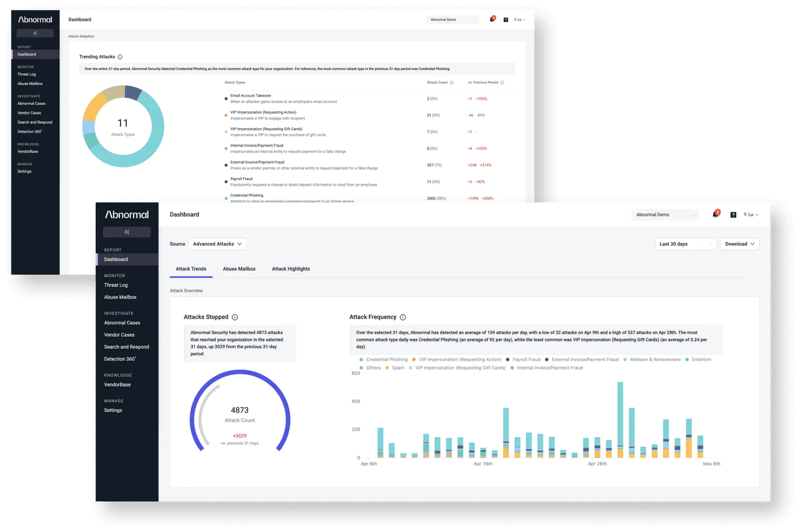
Task: Open Threat Log in back window sidebar
Action: click(x=27, y=74)
